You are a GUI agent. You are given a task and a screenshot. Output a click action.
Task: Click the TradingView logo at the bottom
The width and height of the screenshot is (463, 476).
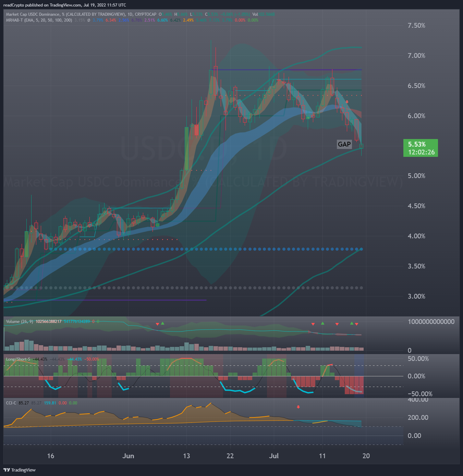[20, 470]
